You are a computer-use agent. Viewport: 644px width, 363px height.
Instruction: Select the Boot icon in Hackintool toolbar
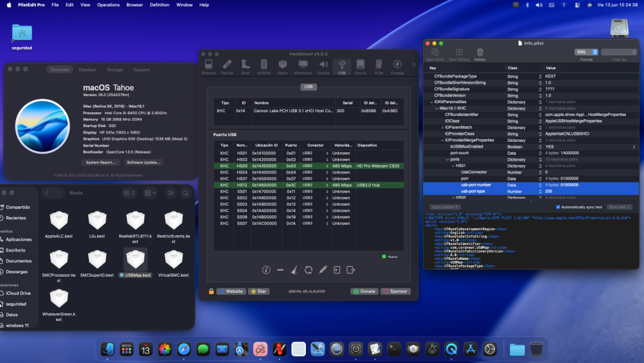(245, 66)
